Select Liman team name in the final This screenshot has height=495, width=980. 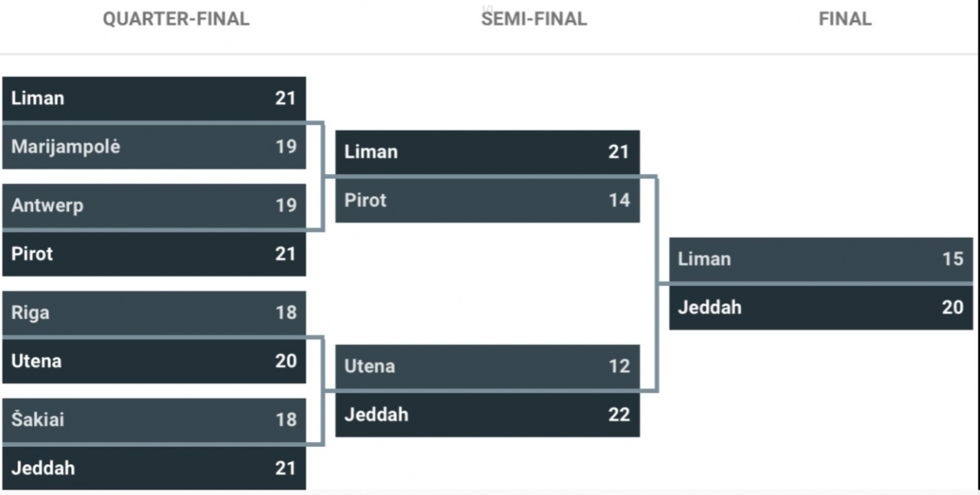704,259
